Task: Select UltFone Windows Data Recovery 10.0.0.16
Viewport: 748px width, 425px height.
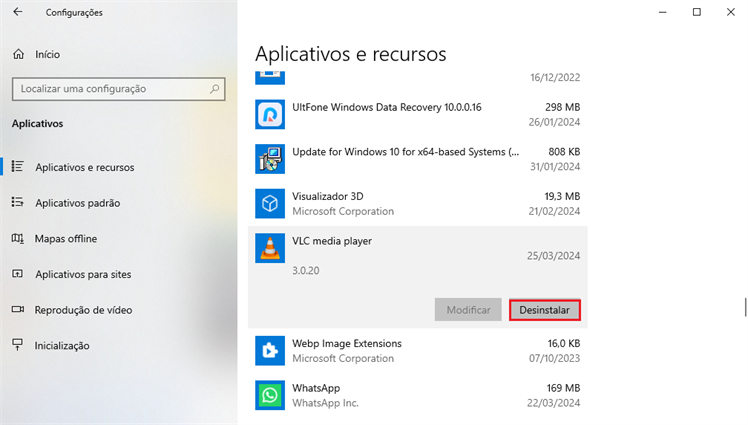Action: [x=387, y=107]
